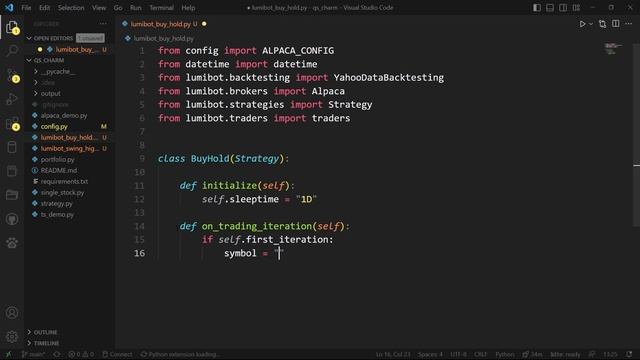Click the Connect button in status bar

pyautogui.click(x=117, y=354)
